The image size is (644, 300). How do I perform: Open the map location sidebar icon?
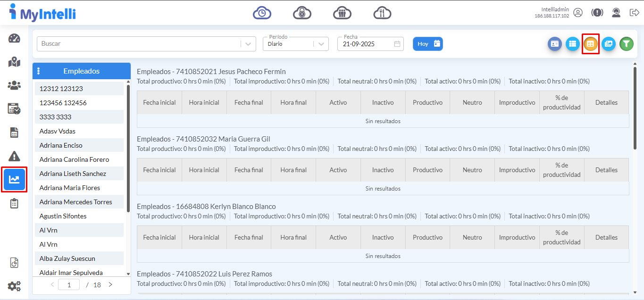pyautogui.click(x=14, y=62)
